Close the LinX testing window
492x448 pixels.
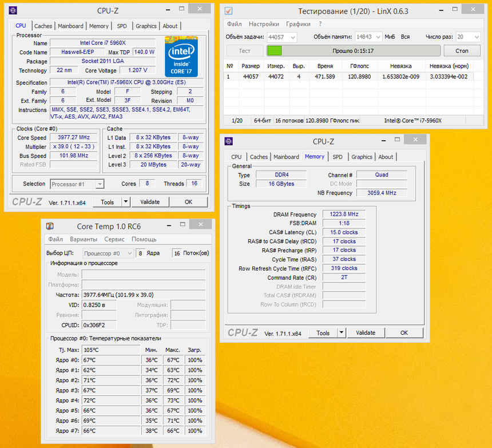(x=472, y=10)
